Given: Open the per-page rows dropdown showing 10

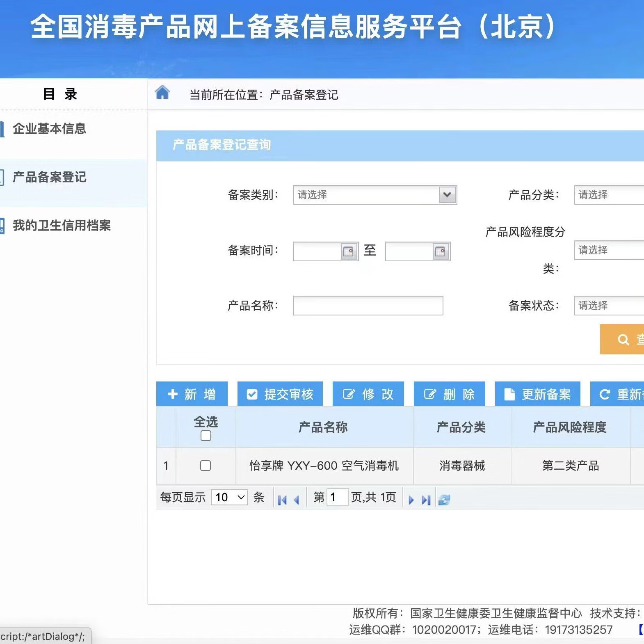Looking at the screenshot, I should click(x=229, y=498).
